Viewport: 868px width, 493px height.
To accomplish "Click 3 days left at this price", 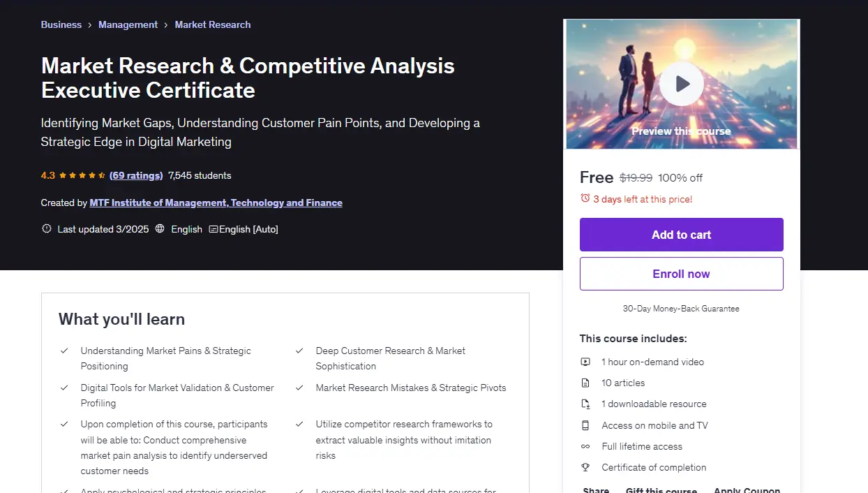I will [x=643, y=199].
